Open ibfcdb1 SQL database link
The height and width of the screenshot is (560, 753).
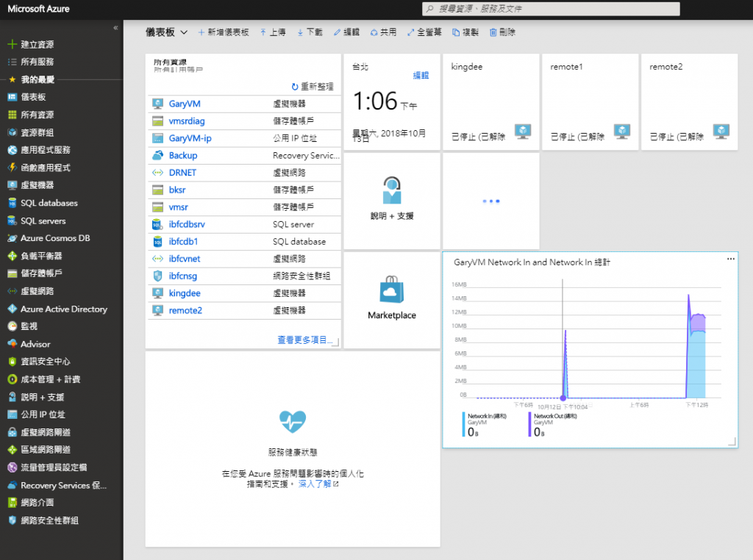click(183, 241)
